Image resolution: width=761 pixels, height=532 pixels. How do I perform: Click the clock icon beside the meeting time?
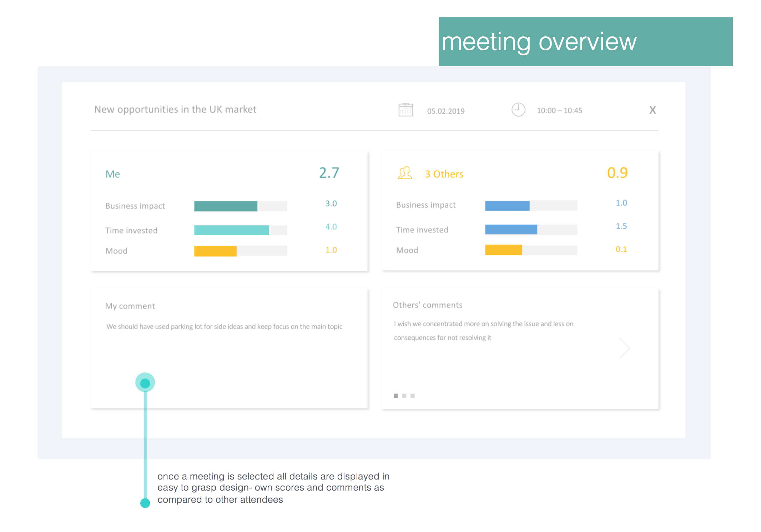[x=518, y=110]
